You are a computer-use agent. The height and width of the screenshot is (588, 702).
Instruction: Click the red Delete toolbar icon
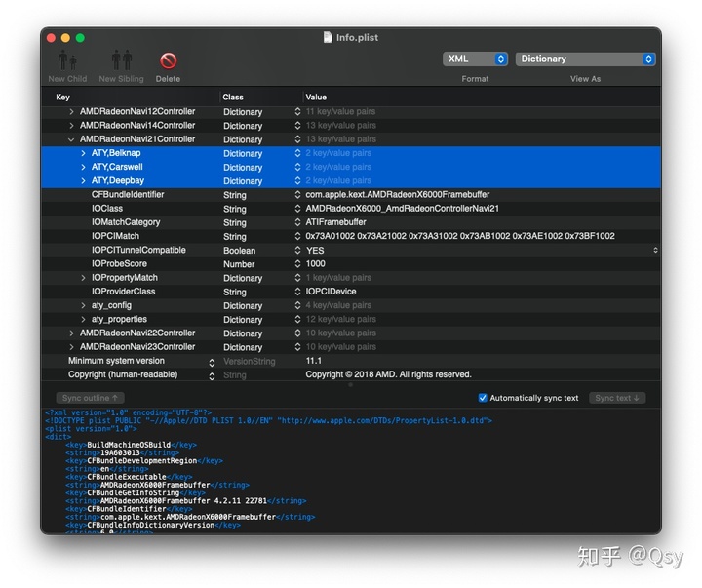[168, 60]
